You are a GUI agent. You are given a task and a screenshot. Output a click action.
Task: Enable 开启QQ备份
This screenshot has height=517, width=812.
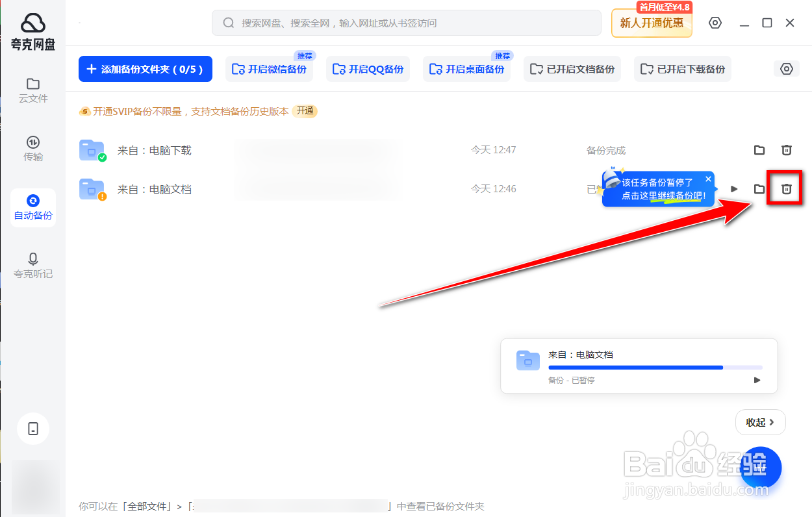click(368, 69)
